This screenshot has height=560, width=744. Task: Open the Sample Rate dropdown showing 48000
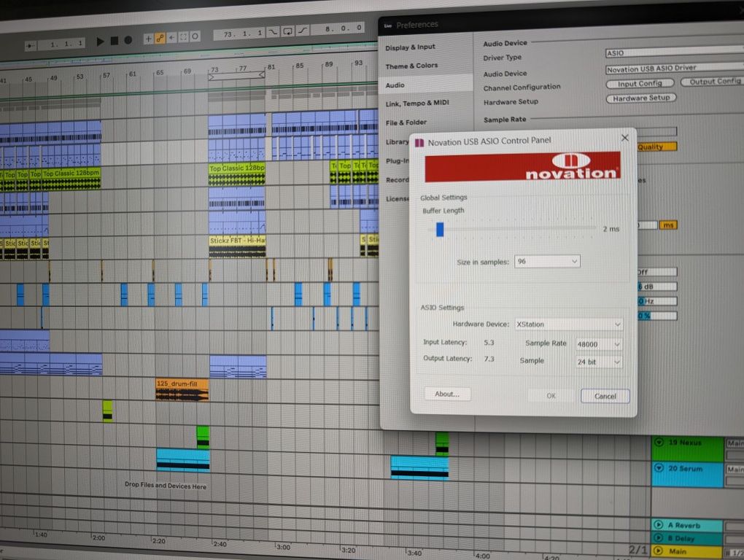pos(598,344)
